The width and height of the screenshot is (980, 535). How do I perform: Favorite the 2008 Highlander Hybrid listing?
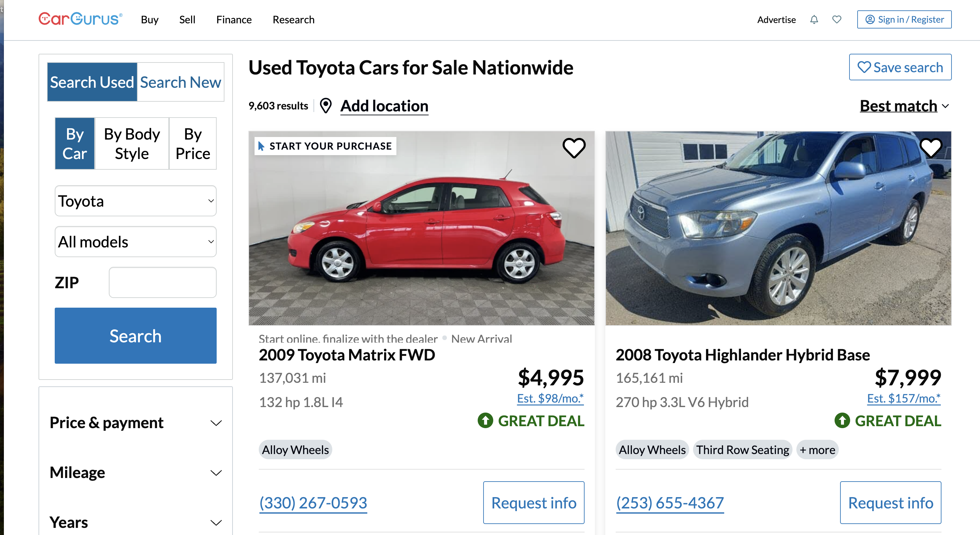coord(930,148)
